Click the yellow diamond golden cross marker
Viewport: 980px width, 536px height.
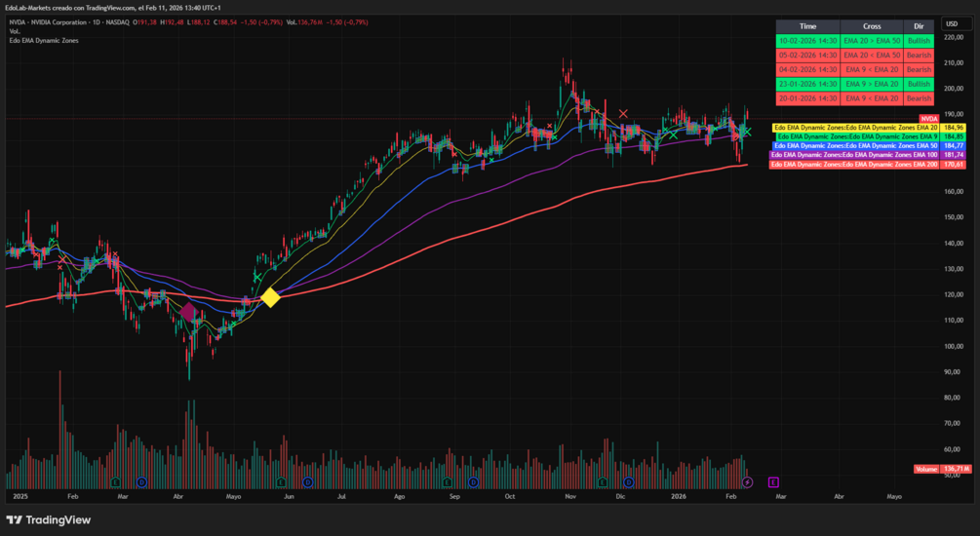[x=270, y=298]
